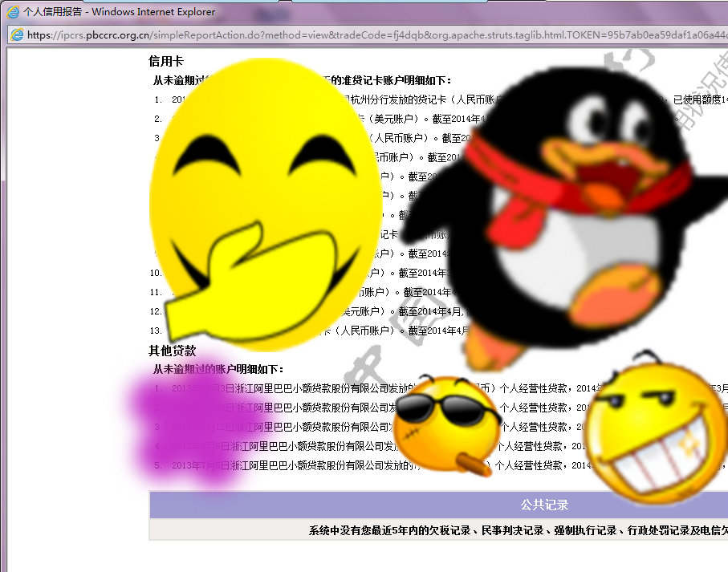Focus the address bar with pbccrc.org.cn URL
Viewport: 728px width, 572px height.
pyautogui.click(x=367, y=34)
